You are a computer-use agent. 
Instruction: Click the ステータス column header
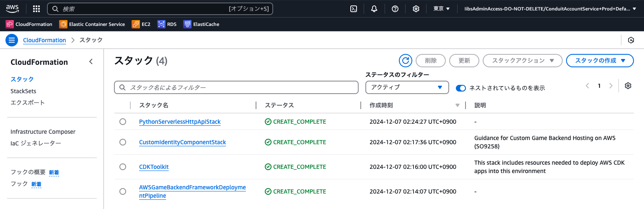click(x=279, y=105)
